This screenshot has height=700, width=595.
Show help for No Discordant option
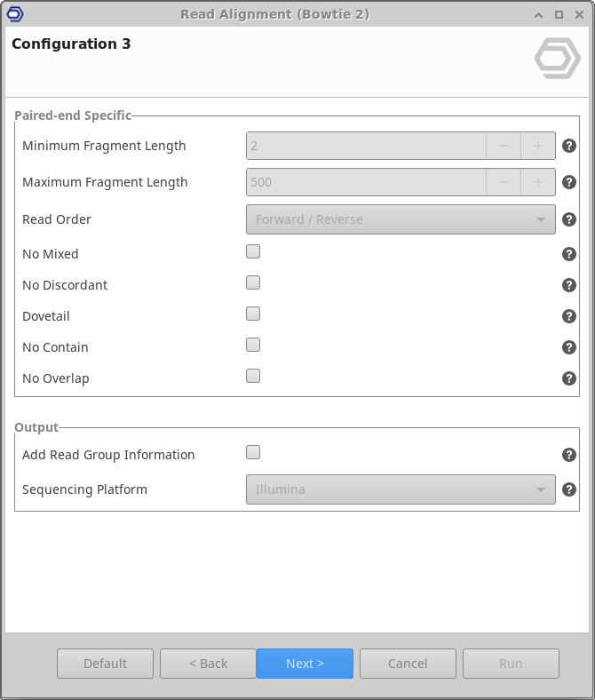click(x=569, y=285)
